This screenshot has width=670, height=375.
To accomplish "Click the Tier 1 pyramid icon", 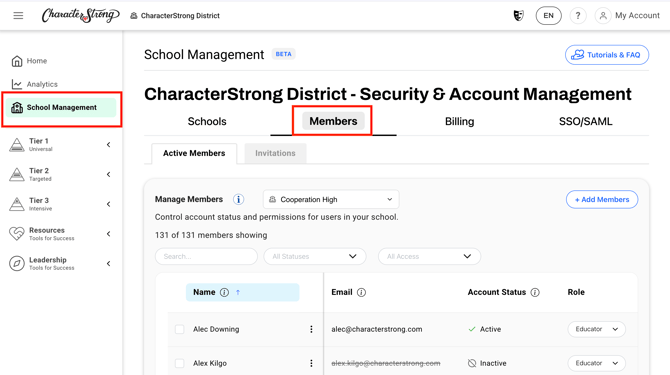I will pyautogui.click(x=17, y=145).
